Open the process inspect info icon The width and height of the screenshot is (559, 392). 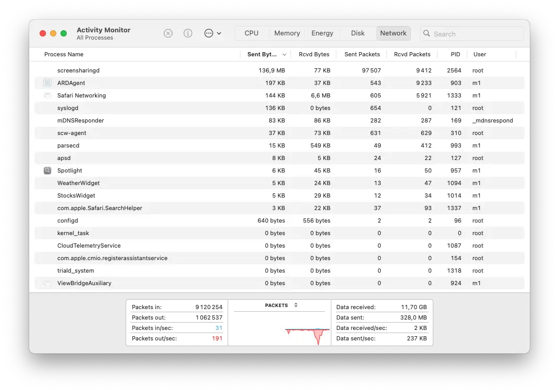click(188, 33)
